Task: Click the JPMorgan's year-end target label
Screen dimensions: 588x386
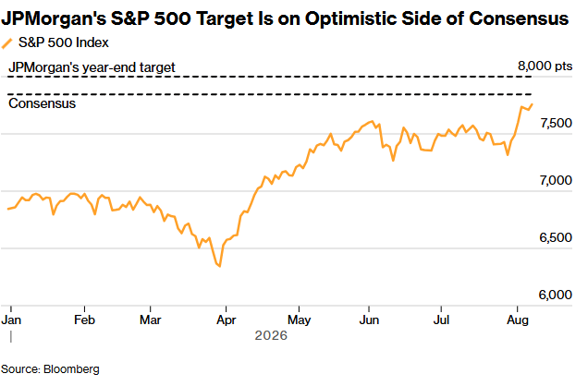Action: tap(92, 67)
